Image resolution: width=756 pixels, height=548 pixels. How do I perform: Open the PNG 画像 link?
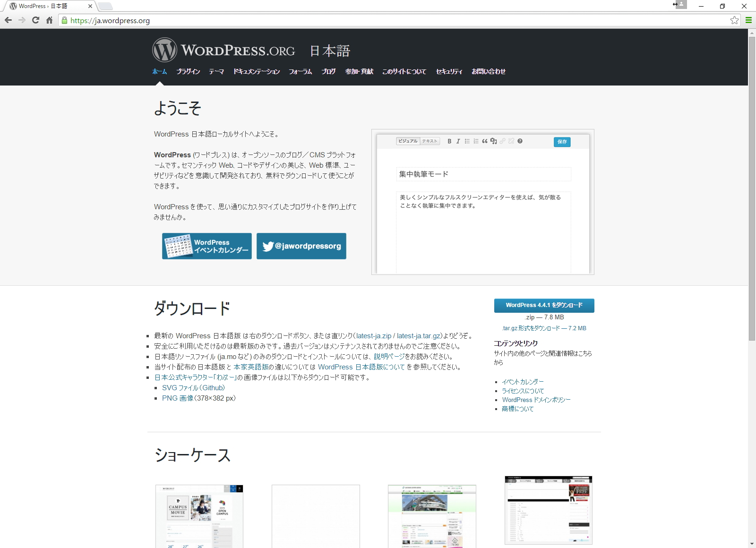coord(178,398)
